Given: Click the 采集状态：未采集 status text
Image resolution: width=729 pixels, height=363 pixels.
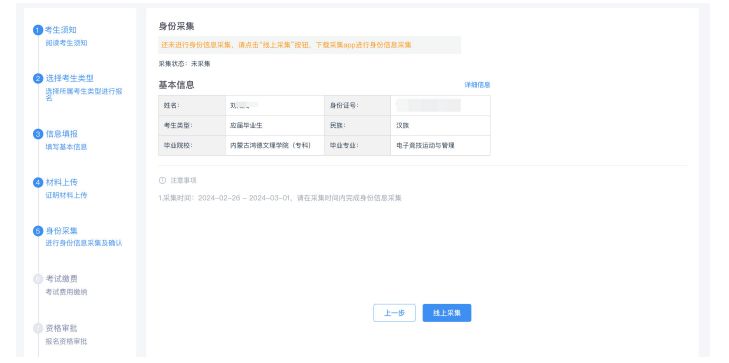Looking at the screenshot, I should click(185, 64).
